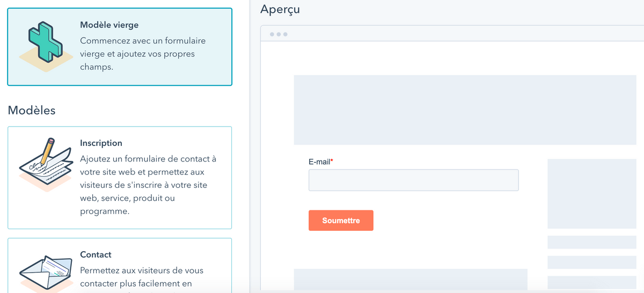
Task: Click the gray placeholder block below Soumettre
Action: click(x=411, y=280)
